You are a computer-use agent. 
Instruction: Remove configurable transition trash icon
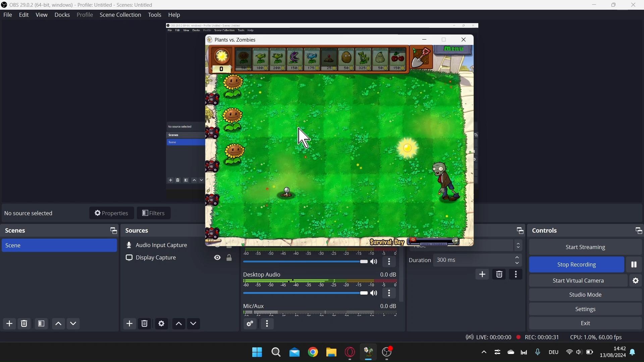[x=499, y=275]
